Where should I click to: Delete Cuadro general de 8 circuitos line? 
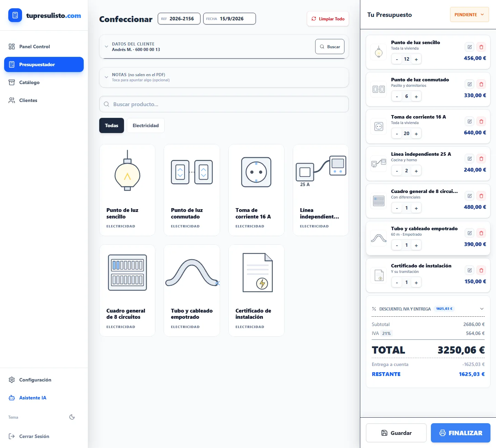click(x=481, y=196)
